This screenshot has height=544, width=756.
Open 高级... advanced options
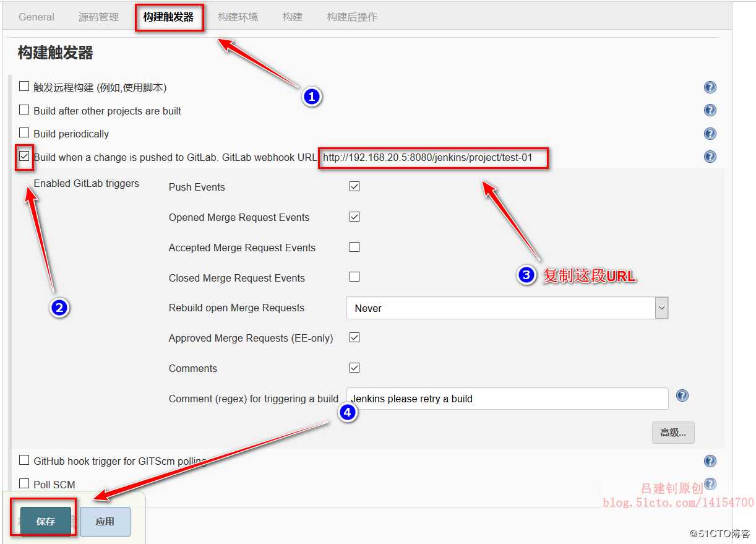pos(673,433)
